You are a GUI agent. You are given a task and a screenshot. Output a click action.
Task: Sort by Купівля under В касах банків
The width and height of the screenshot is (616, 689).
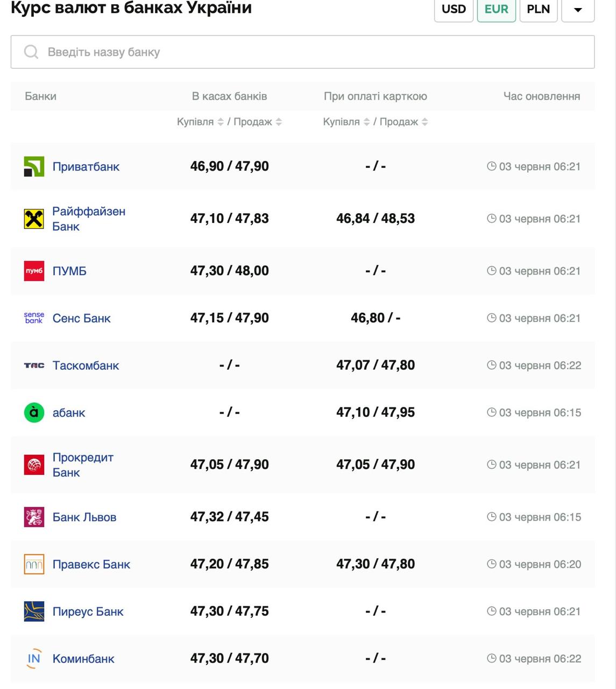(220, 122)
